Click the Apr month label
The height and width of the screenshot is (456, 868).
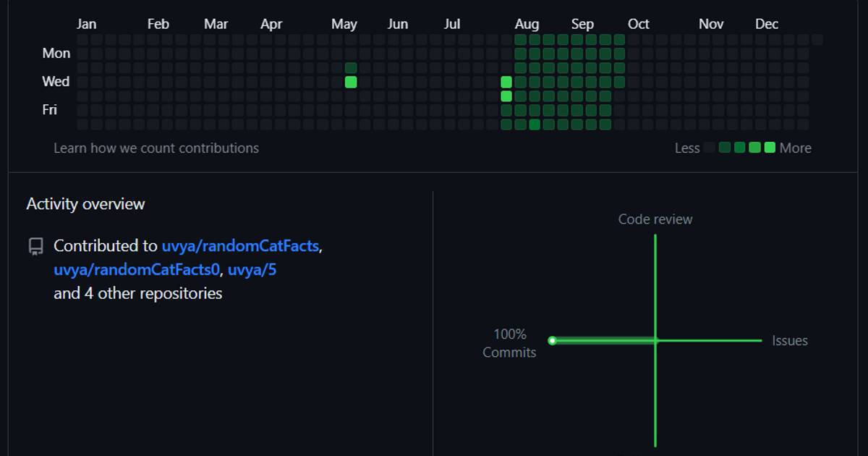[271, 24]
